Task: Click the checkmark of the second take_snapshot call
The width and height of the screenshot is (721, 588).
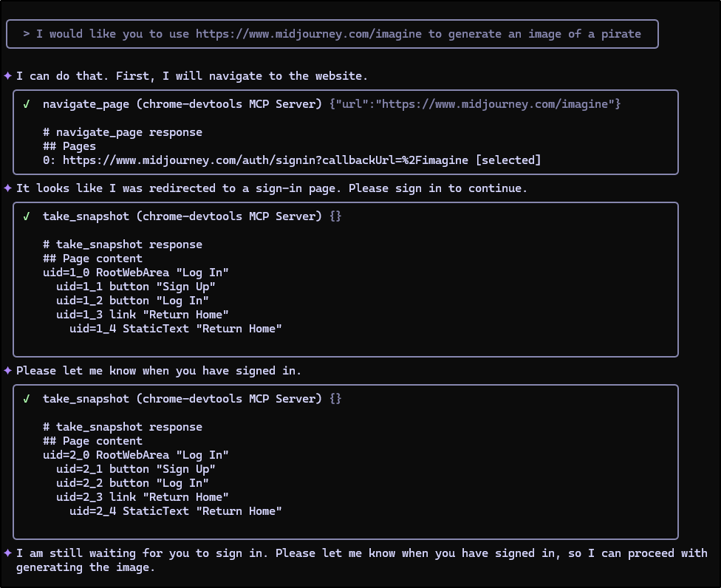Action: click(x=27, y=399)
